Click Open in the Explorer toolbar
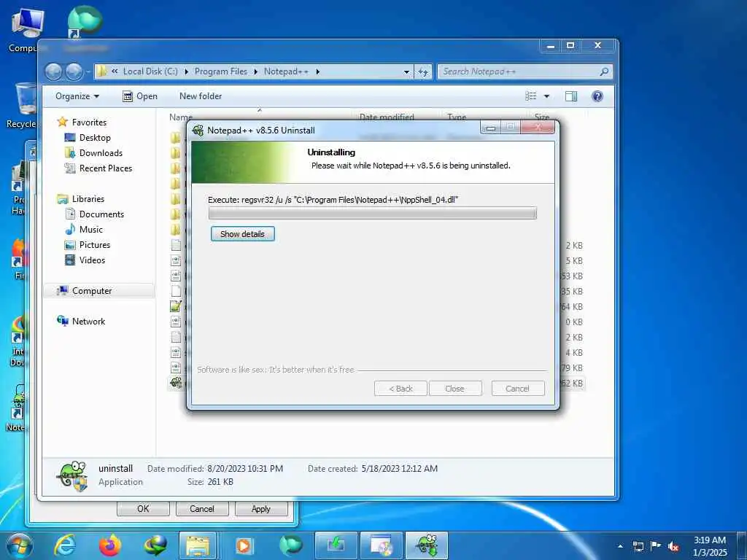Viewport: 747px width, 560px height. pos(139,96)
